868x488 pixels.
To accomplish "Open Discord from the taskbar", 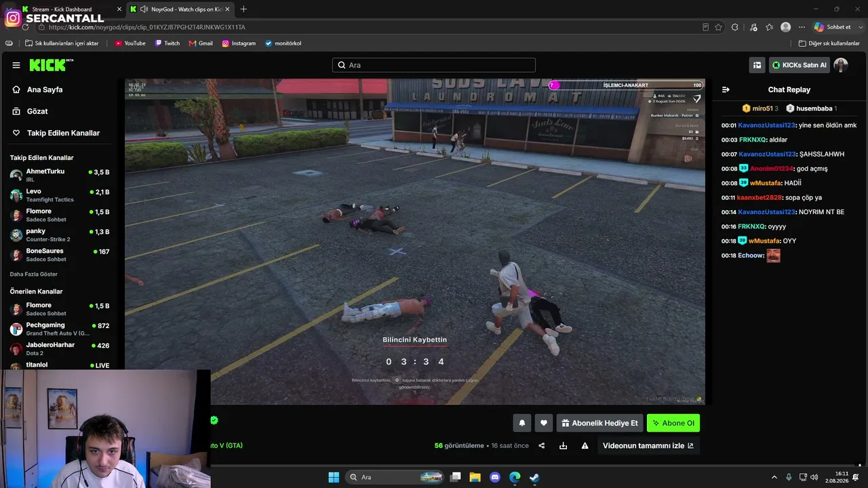I will 495,477.
